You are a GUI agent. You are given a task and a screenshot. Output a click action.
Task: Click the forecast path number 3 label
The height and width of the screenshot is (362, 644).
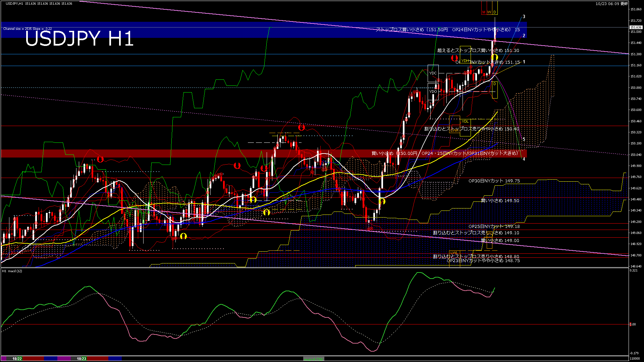[x=524, y=16]
